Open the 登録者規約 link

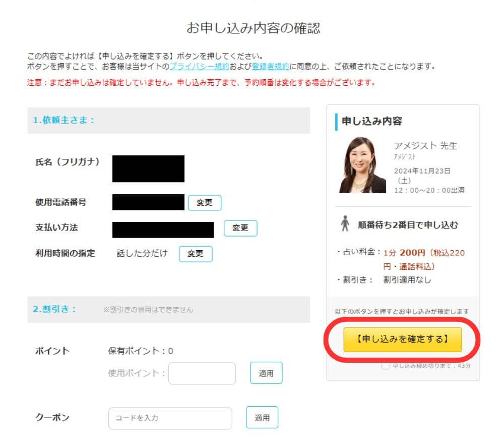click(270, 66)
